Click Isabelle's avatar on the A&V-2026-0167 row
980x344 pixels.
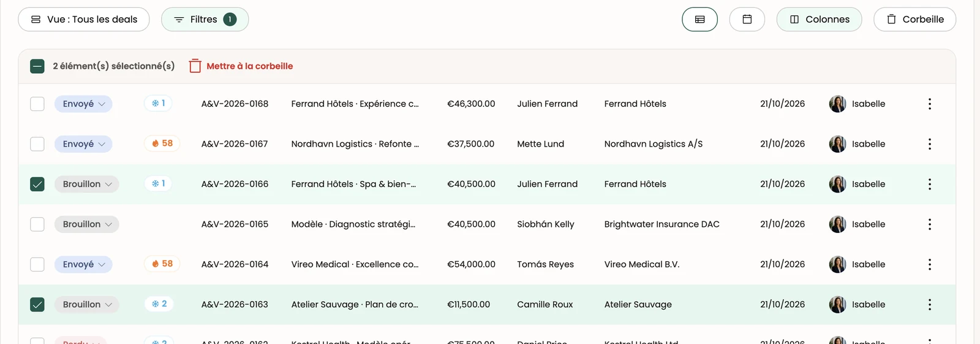click(837, 144)
